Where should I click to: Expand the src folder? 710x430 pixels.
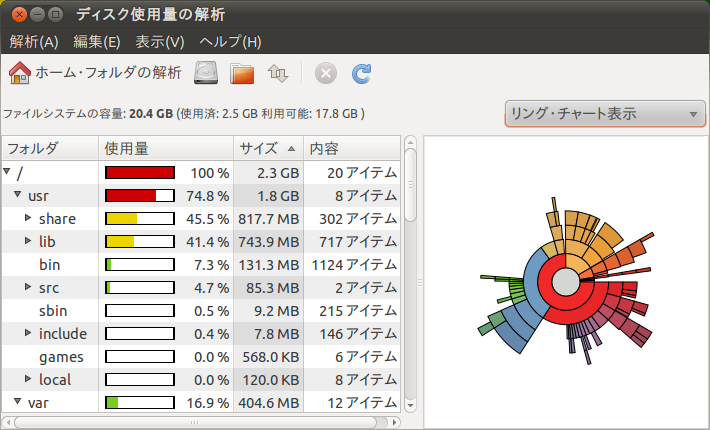pyautogui.click(x=28, y=287)
